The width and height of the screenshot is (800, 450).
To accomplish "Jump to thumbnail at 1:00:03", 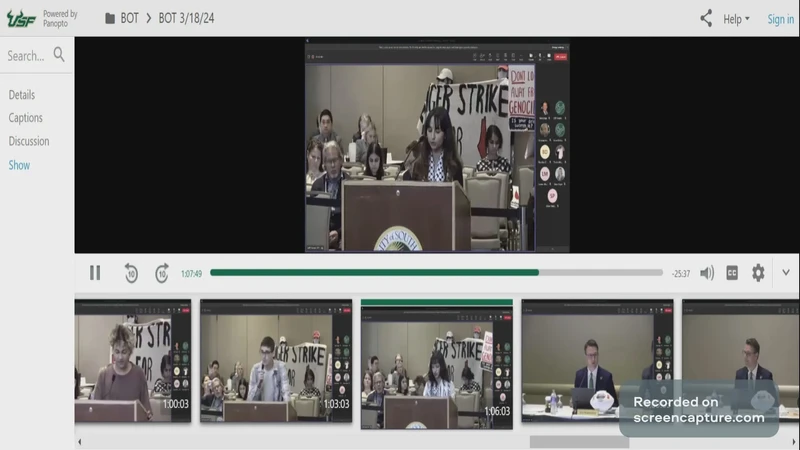I will pos(133,361).
